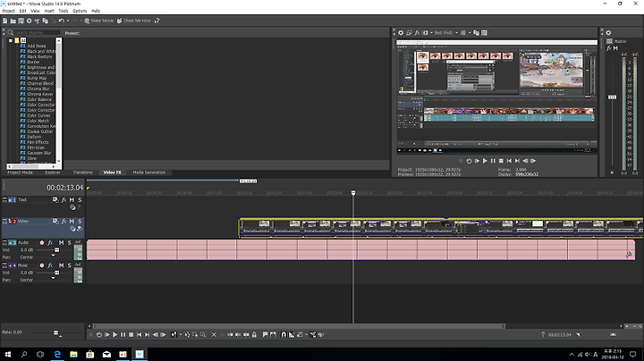Solo the Video track
The image size is (644, 361).
pyautogui.click(x=80, y=221)
